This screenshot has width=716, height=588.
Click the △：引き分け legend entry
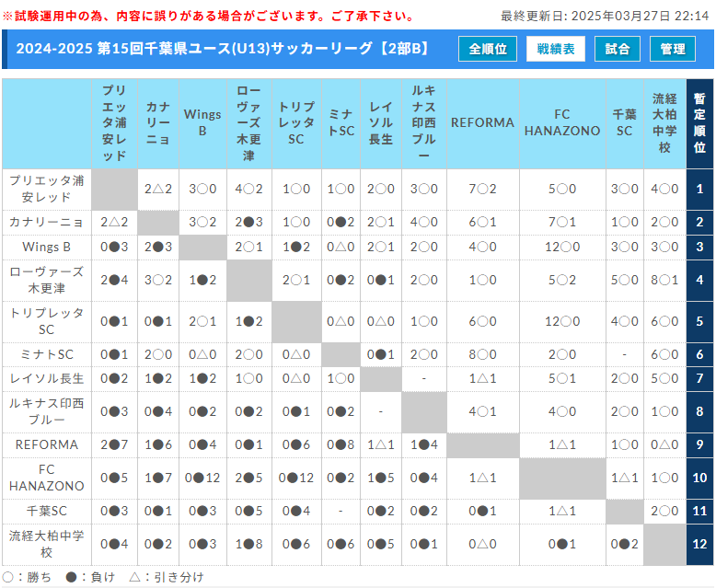coord(167,578)
